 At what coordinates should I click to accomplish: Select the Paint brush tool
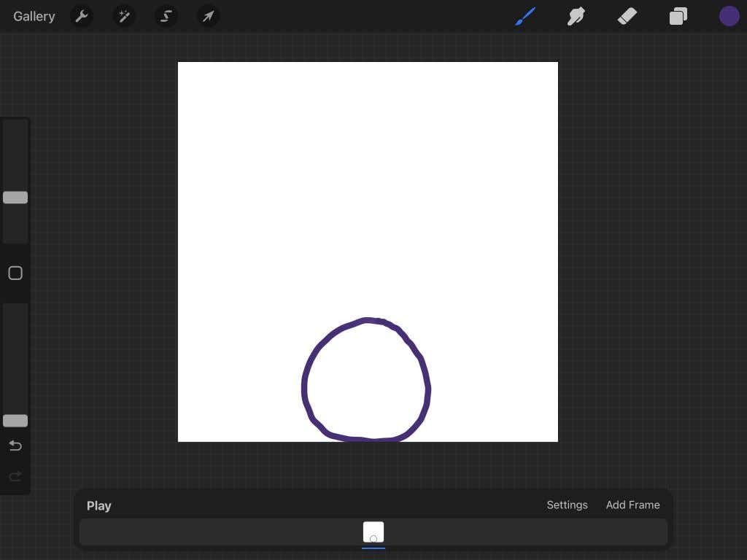525,16
